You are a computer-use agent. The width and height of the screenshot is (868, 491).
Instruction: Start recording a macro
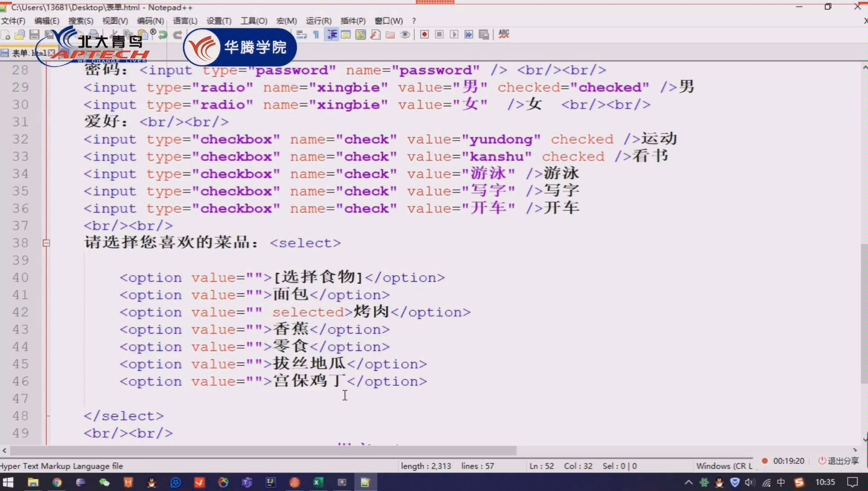tap(424, 35)
